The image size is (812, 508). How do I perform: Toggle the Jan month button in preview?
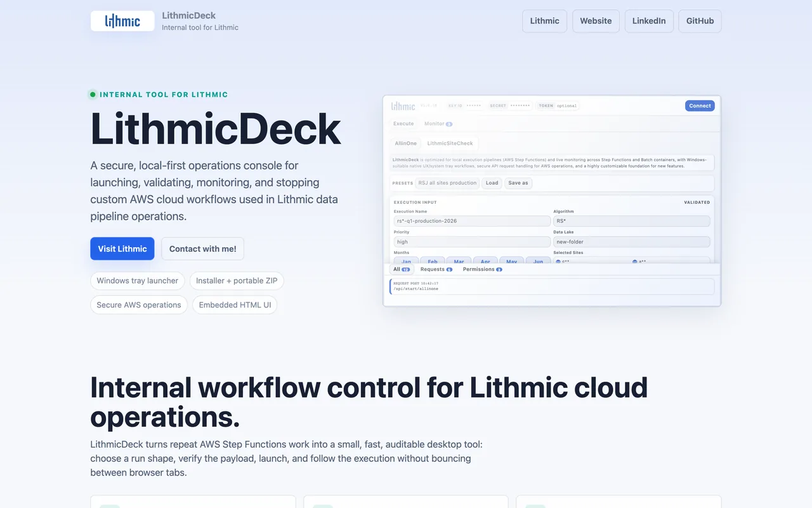point(406,260)
